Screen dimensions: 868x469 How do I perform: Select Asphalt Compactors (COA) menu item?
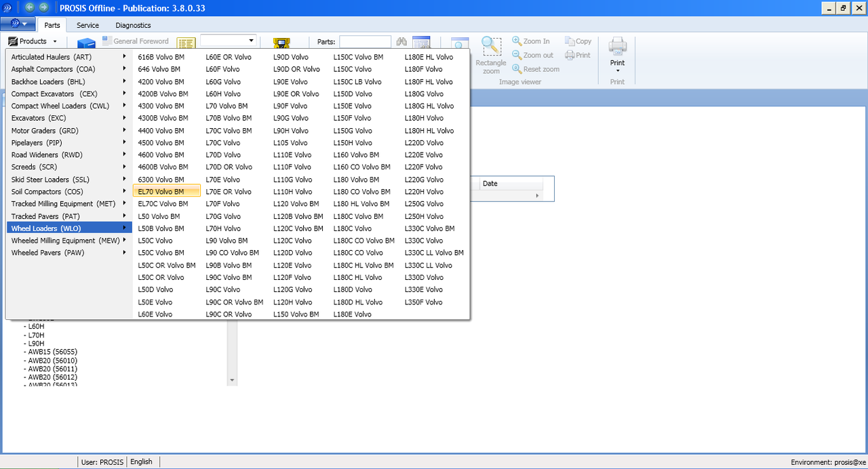point(69,69)
